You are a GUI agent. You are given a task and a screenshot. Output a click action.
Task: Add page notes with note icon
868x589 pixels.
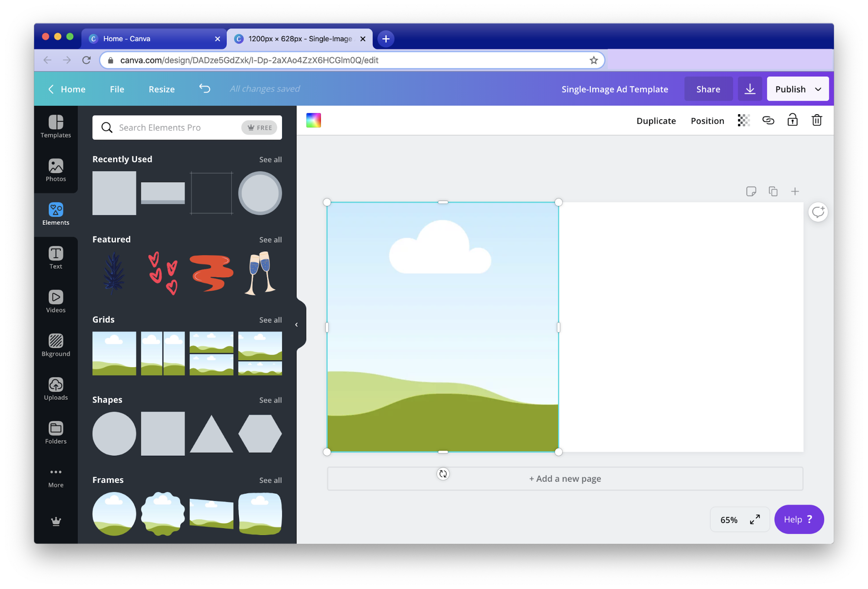[x=751, y=191]
